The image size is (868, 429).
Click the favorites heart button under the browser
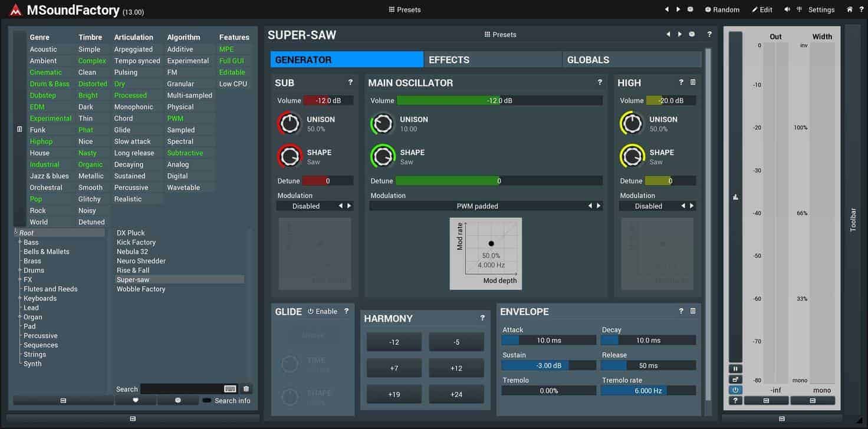(x=136, y=401)
